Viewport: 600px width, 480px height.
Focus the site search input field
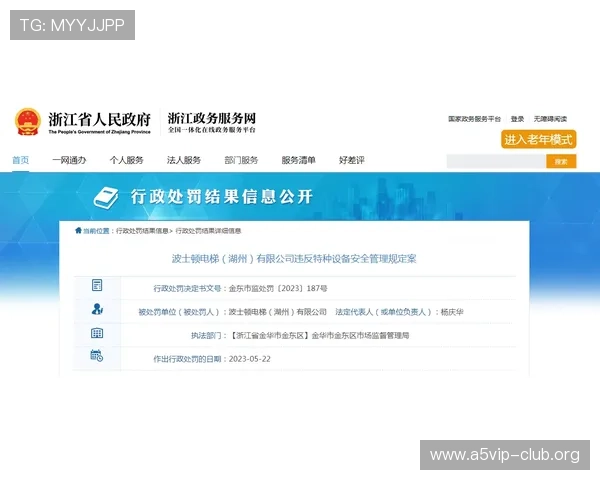(x=496, y=162)
